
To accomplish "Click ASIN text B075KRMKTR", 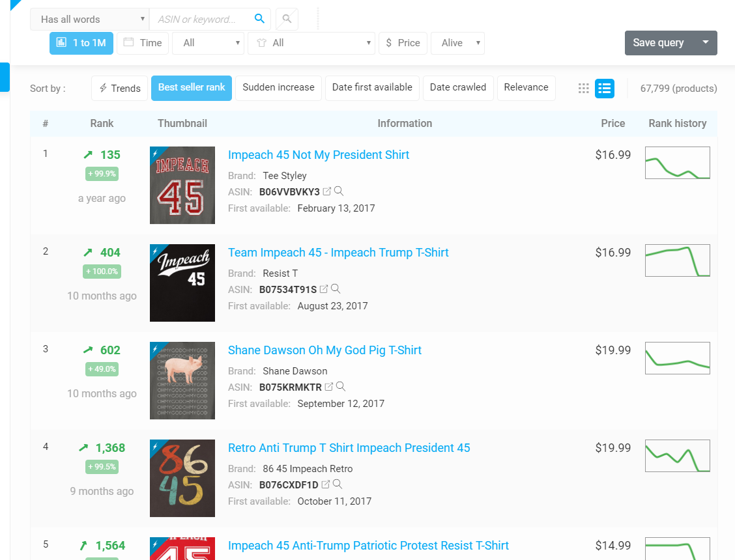I will [x=290, y=387].
